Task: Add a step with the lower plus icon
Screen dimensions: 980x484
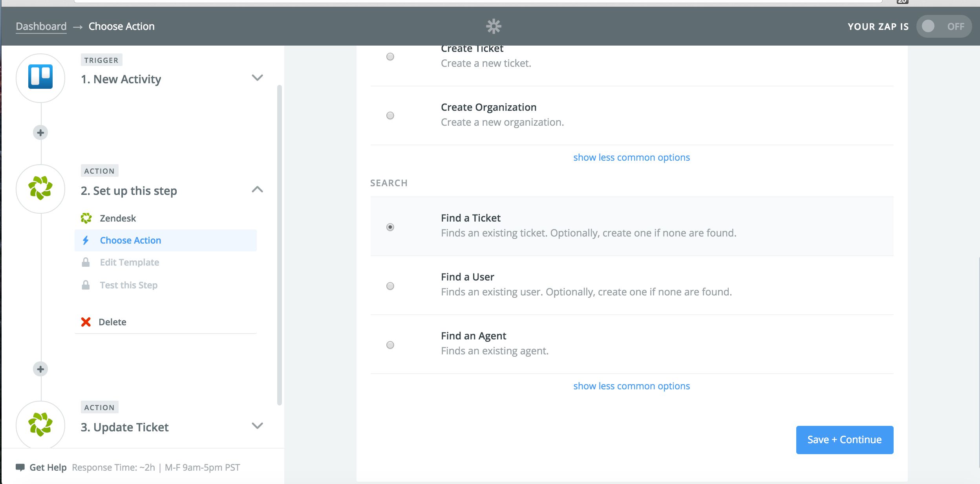Action: (40, 369)
